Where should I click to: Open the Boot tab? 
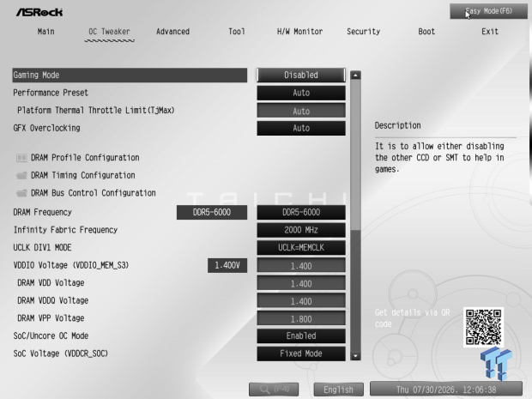426,32
